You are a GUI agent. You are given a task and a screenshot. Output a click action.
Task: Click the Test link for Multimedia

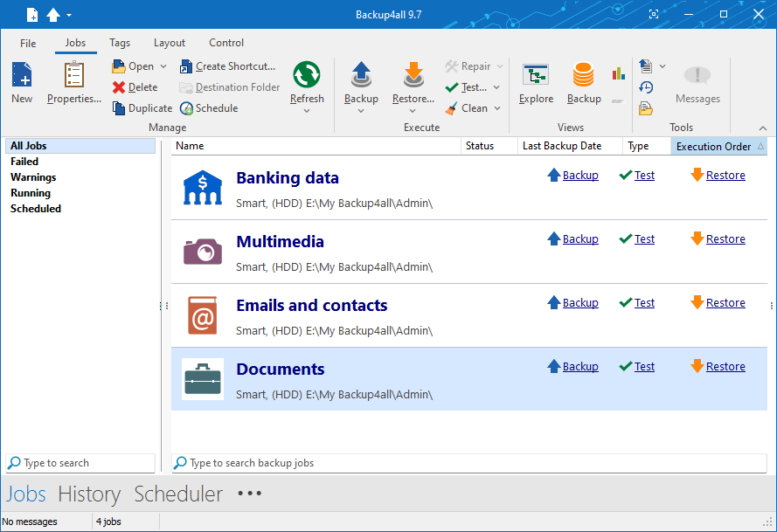point(644,239)
